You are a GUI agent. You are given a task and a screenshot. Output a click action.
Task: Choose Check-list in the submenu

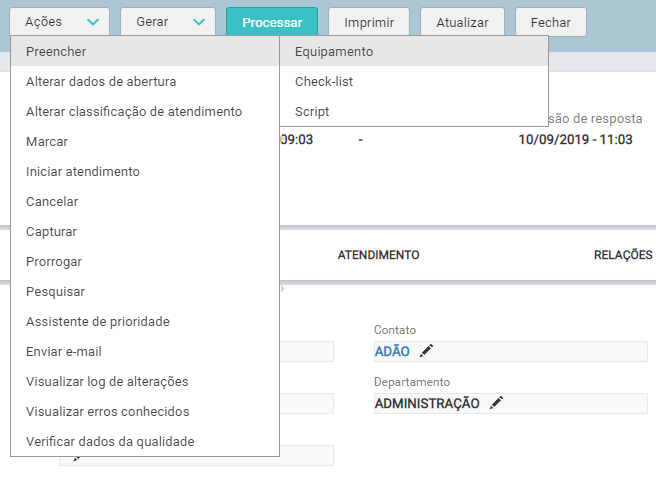[x=414, y=82]
